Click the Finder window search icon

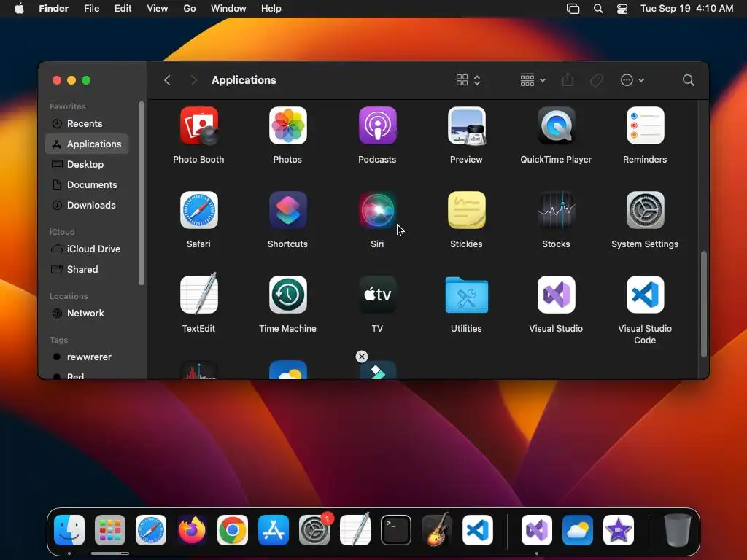pos(688,80)
